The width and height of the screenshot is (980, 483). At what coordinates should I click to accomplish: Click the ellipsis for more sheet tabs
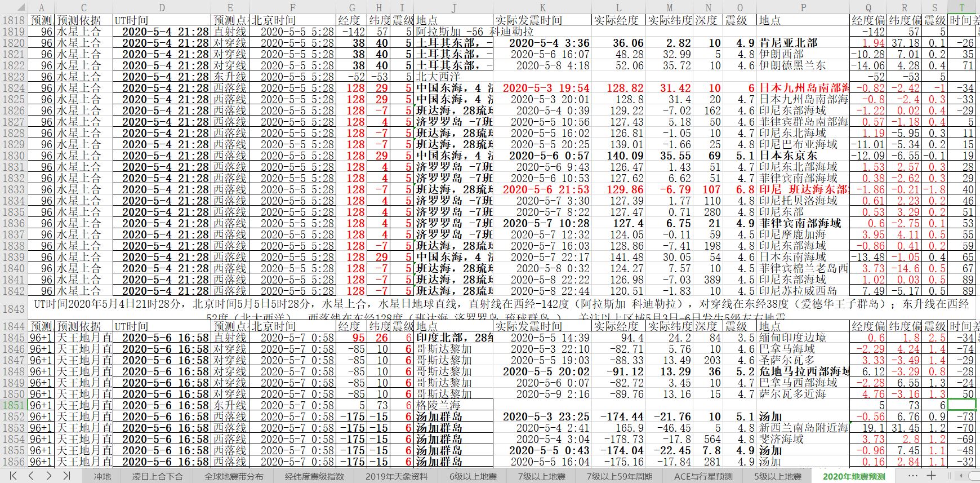(912, 476)
